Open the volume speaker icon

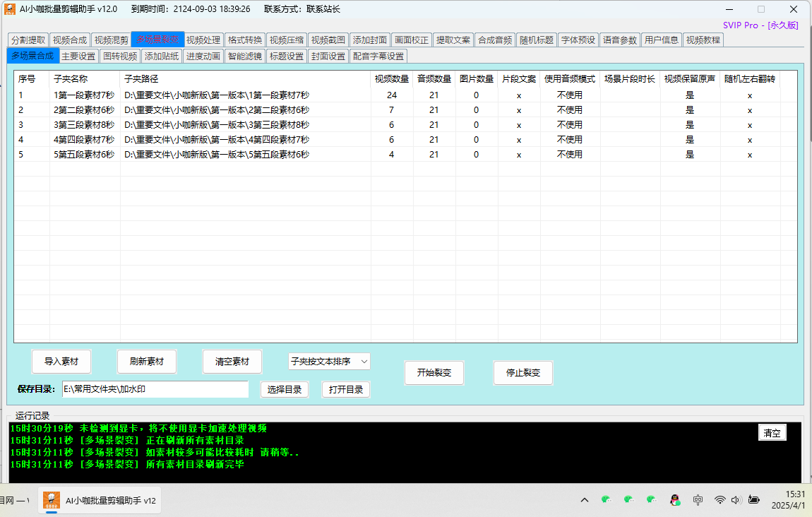[736, 499]
